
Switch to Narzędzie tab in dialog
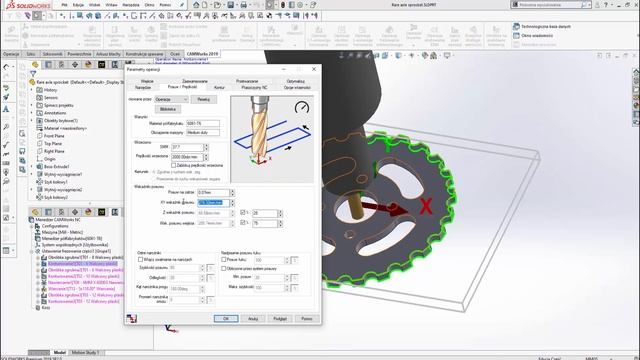tap(143, 87)
